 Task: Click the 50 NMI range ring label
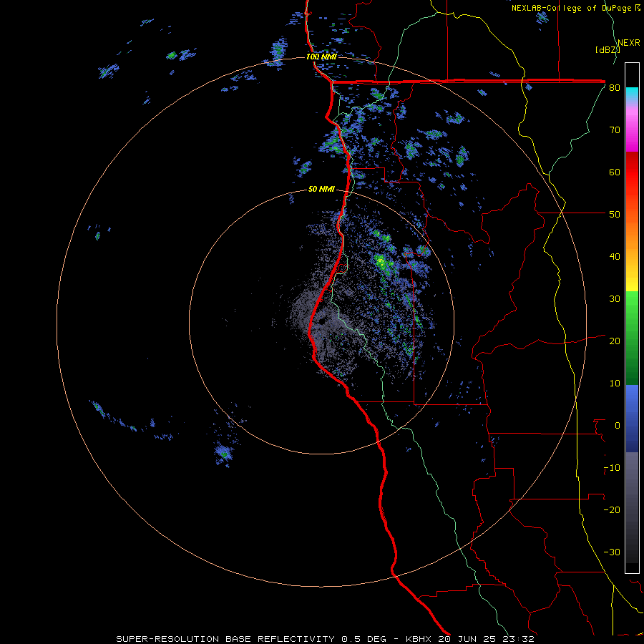click(x=321, y=189)
